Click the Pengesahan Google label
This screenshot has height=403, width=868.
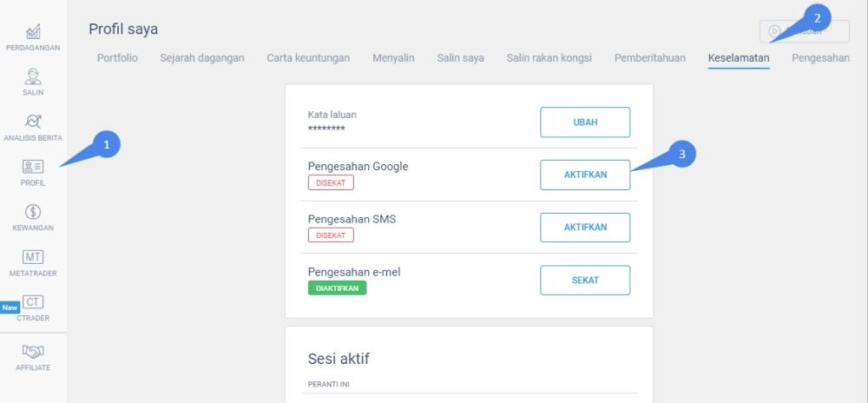click(358, 166)
